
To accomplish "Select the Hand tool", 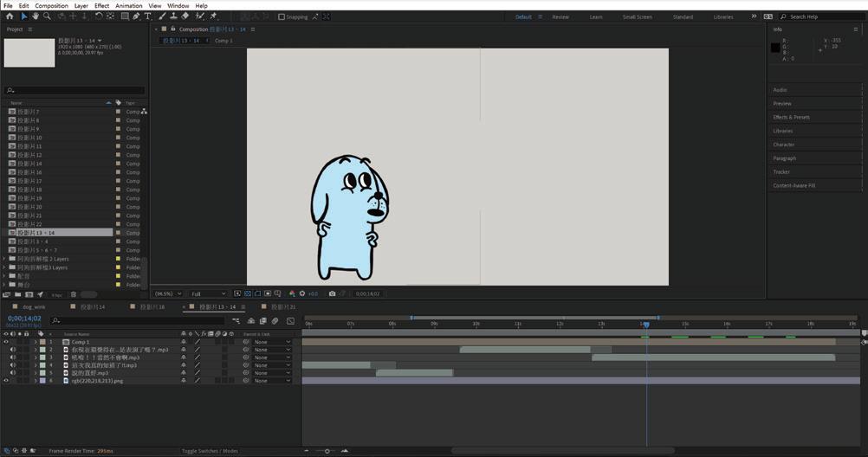I will 36,16.
